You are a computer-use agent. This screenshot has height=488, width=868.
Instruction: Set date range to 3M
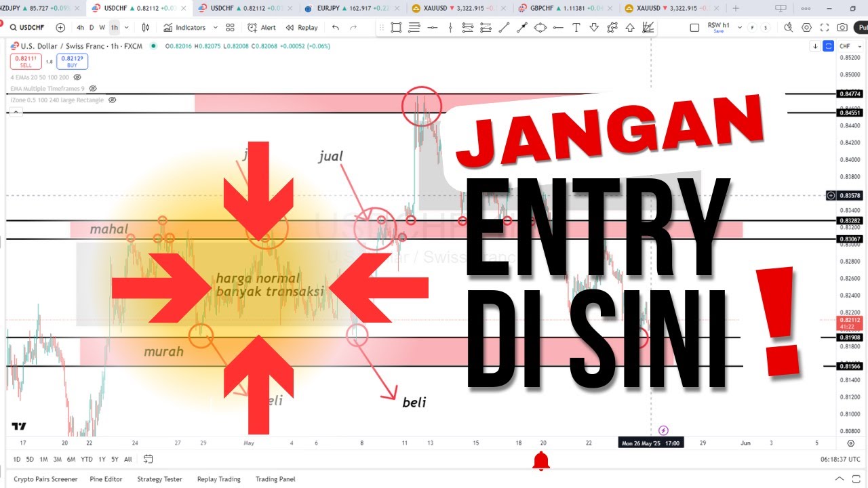tap(58, 460)
